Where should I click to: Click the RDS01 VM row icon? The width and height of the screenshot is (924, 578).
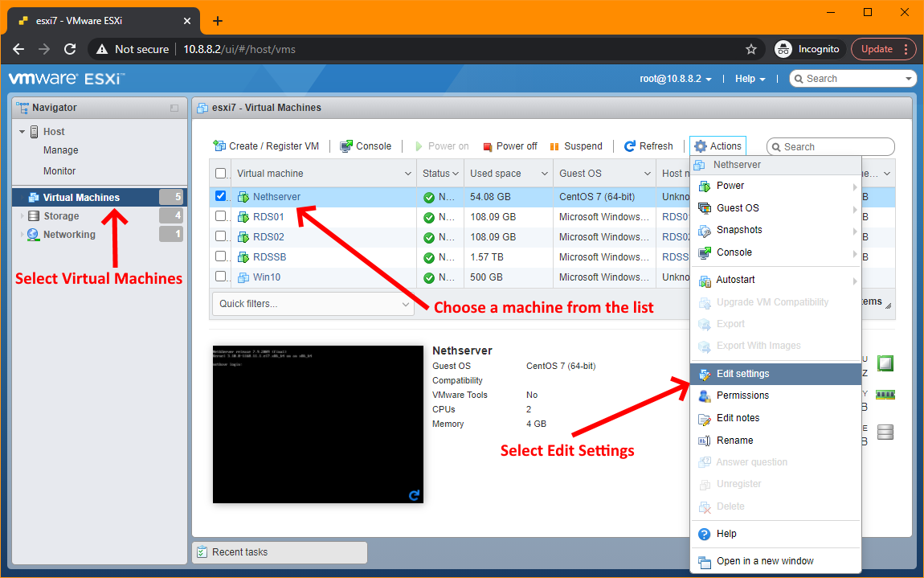pyautogui.click(x=243, y=217)
